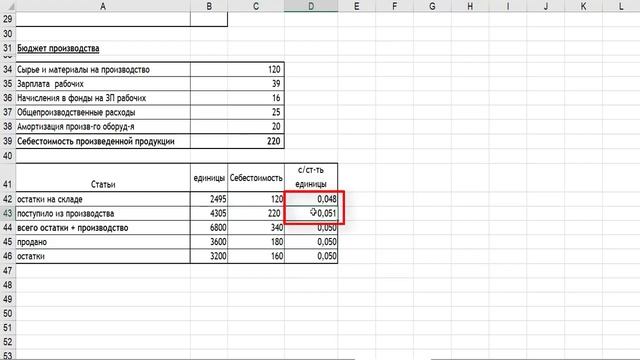This screenshot has width=640, height=360.
Task: Click unit cost value 0,048
Action: pos(311,199)
